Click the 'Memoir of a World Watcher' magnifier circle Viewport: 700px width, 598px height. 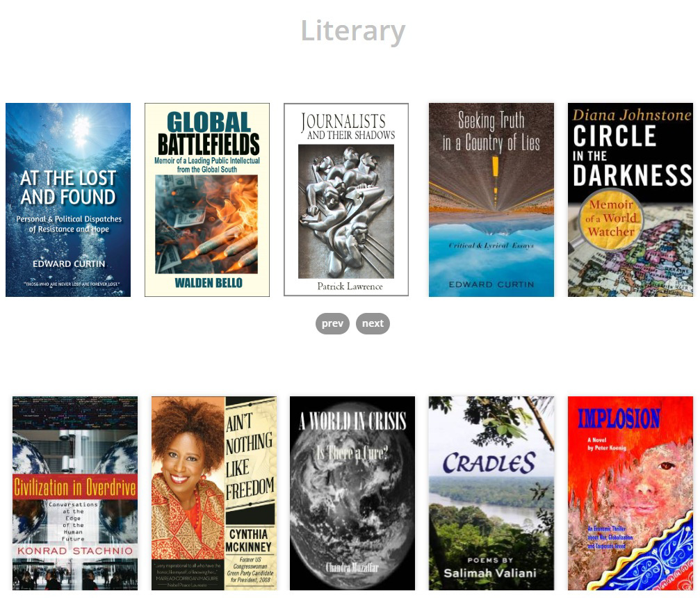click(x=612, y=218)
